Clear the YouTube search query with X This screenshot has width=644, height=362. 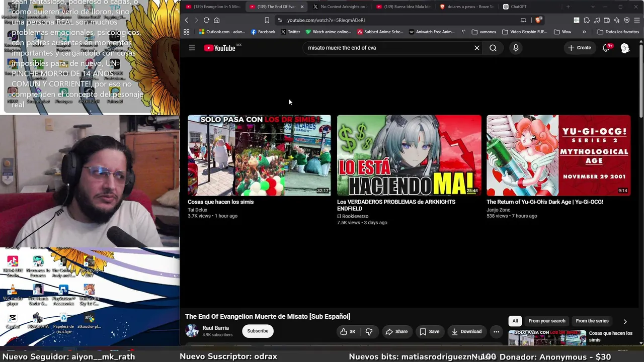click(x=477, y=48)
